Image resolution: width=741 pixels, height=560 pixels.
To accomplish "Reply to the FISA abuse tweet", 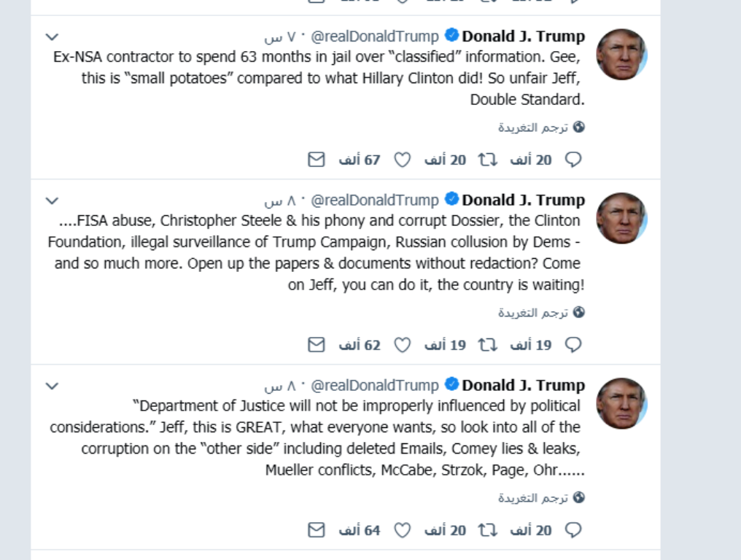I will 573,345.
